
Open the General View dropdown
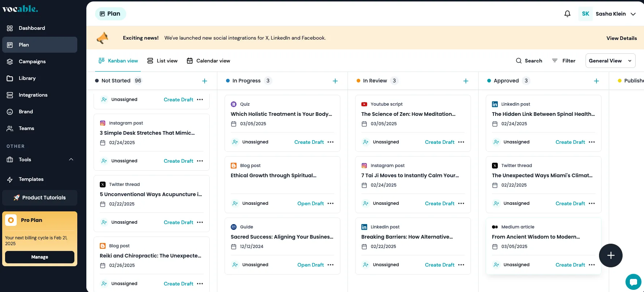click(610, 61)
